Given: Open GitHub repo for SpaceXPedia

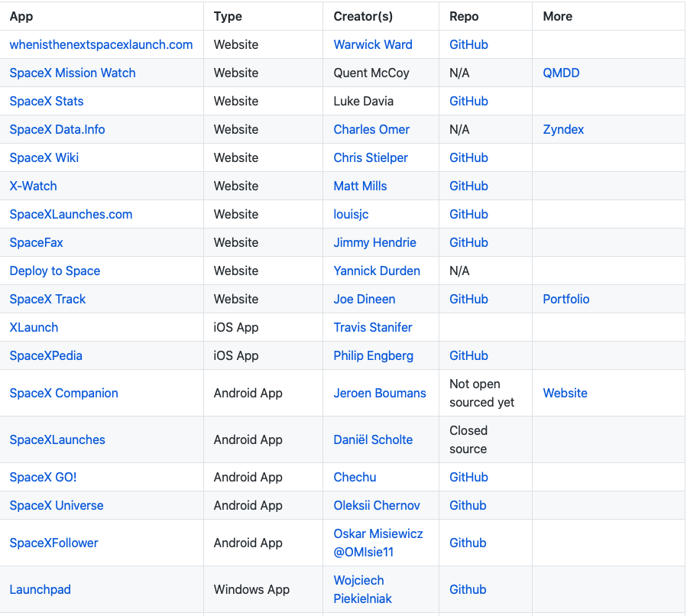Looking at the screenshot, I should pyautogui.click(x=468, y=355).
